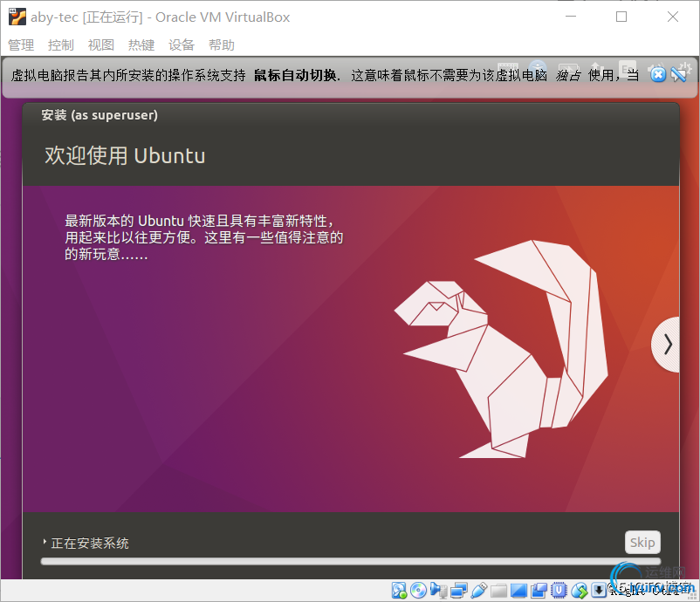Open the 控制 menu
Screen dimensions: 700x602
(61, 45)
